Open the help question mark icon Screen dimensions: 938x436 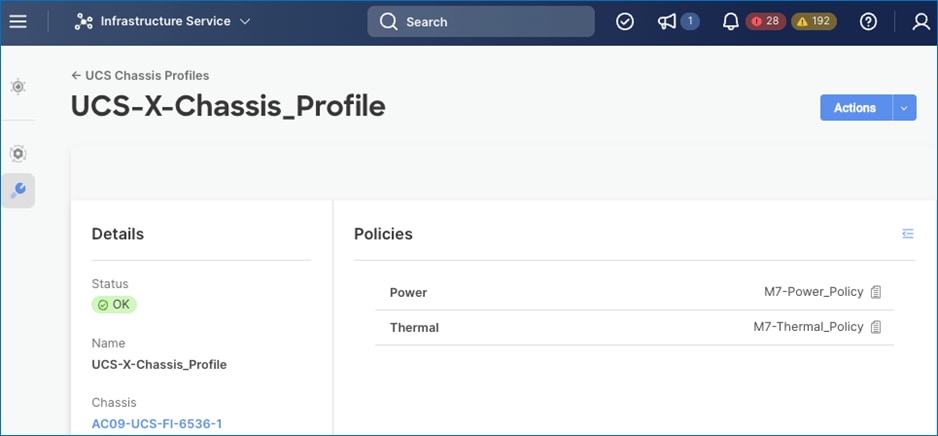pyautogui.click(x=868, y=22)
